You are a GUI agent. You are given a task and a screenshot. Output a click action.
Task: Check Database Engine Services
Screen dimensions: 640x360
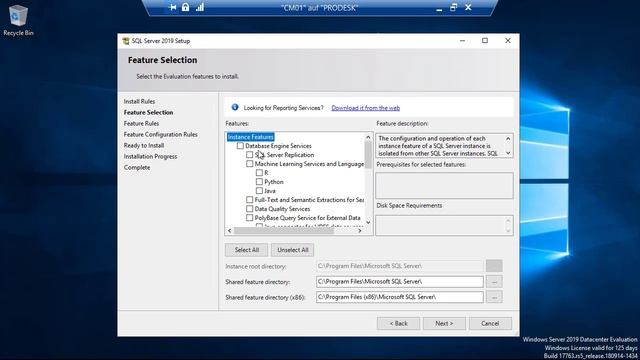[x=240, y=146]
